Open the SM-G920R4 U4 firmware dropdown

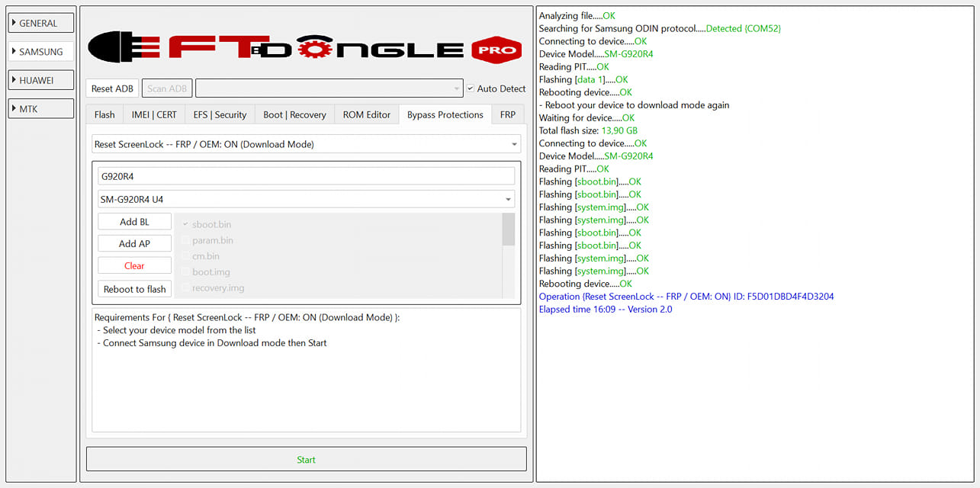point(306,199)
